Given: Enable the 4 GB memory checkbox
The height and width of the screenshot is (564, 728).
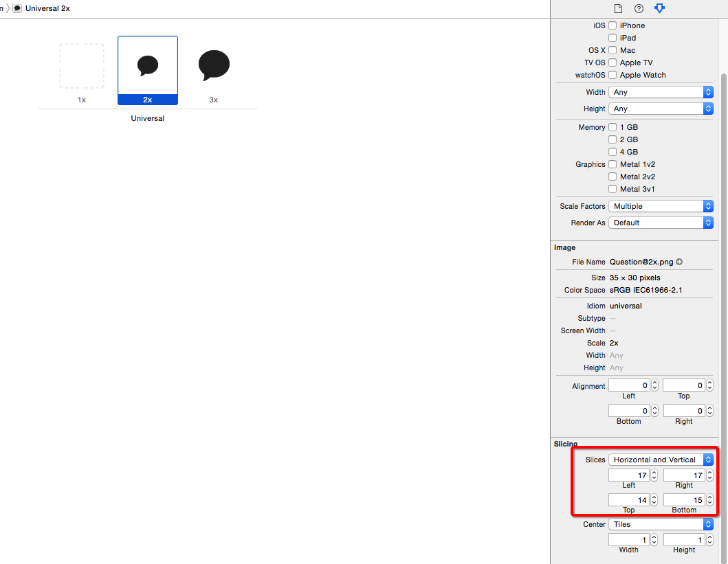Looking at the screenshot, I should (x=613, y=152).
